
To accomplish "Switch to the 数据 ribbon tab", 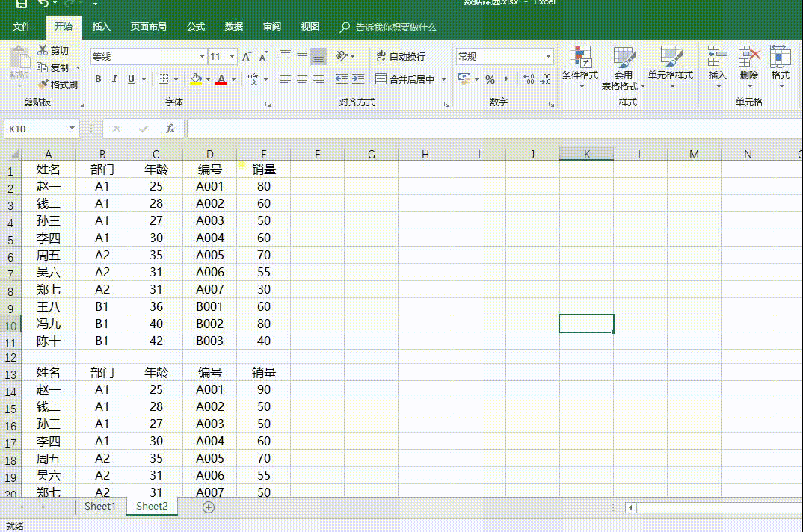I will click(233, 27).
